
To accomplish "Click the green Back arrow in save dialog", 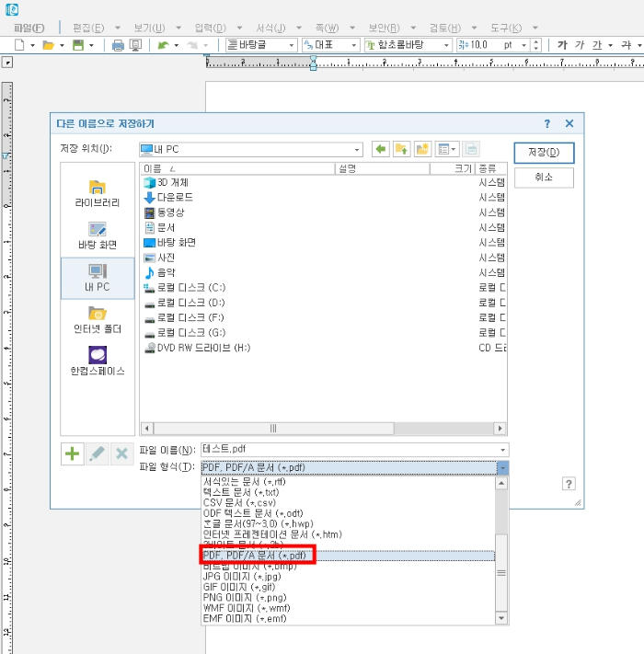I will [x=380, y=149].
